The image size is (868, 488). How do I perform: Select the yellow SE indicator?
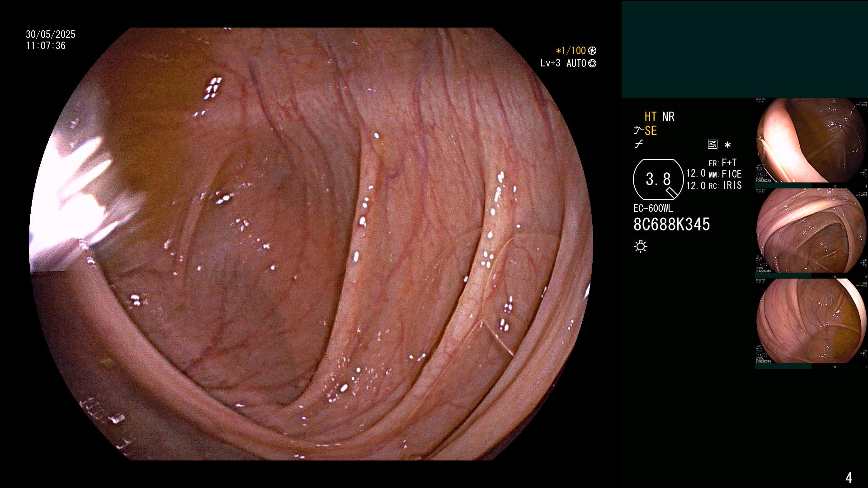pyautogui.click(x=651, y=131)
